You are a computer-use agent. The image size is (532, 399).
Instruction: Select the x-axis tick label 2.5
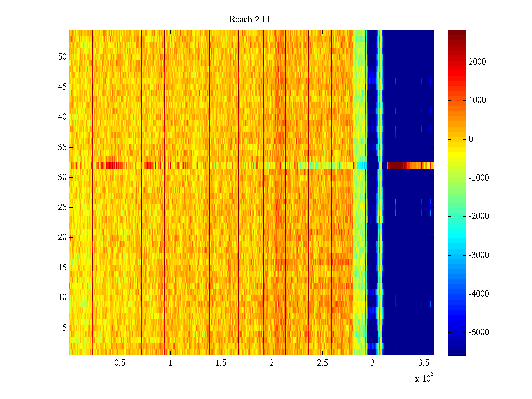pyautogui.click(x=322, y=363)
